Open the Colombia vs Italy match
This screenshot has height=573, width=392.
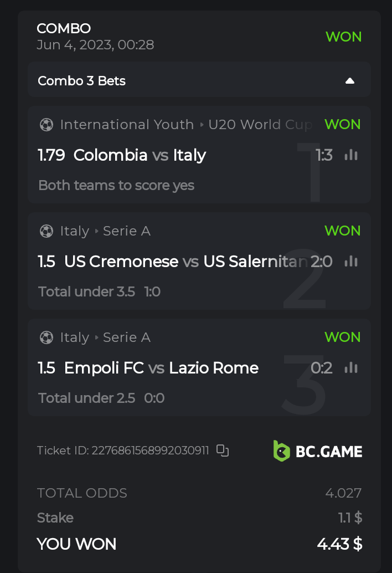(x=140, y=155)
